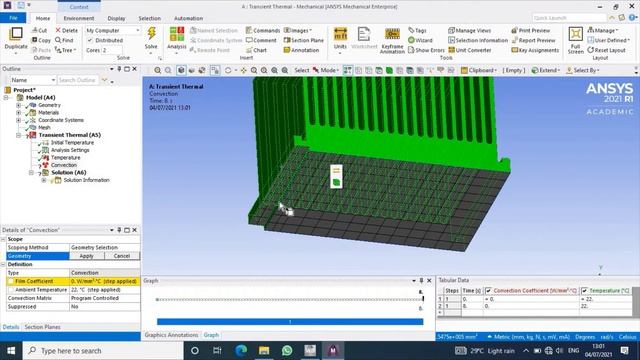Switch to the Environment ribbon tab

(79, 18)
